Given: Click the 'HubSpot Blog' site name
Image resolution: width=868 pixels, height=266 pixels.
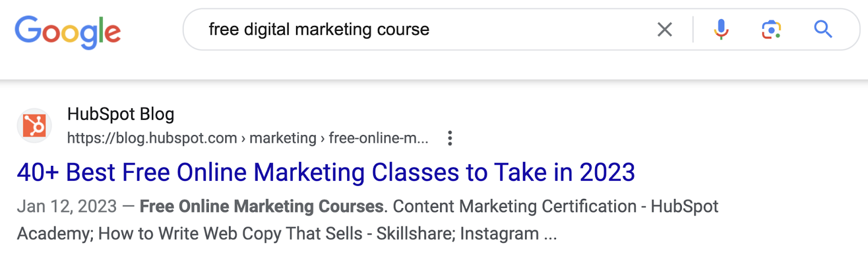Looking at the screenshot, I should [120, 114].
